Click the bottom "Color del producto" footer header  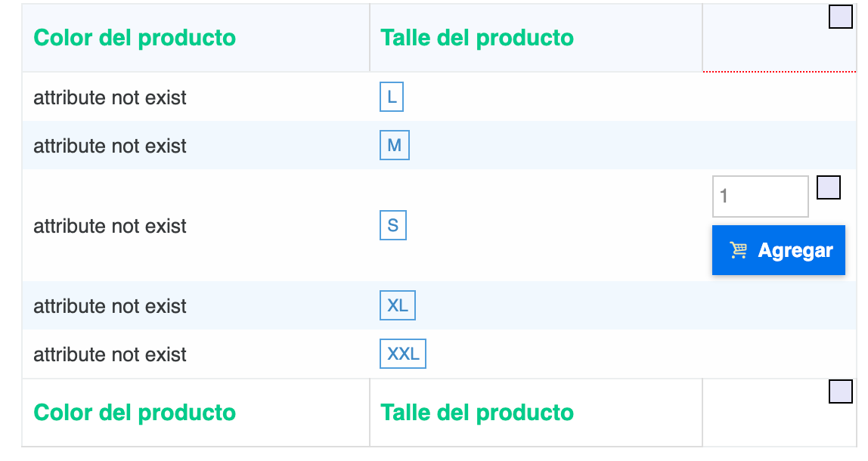135,413
